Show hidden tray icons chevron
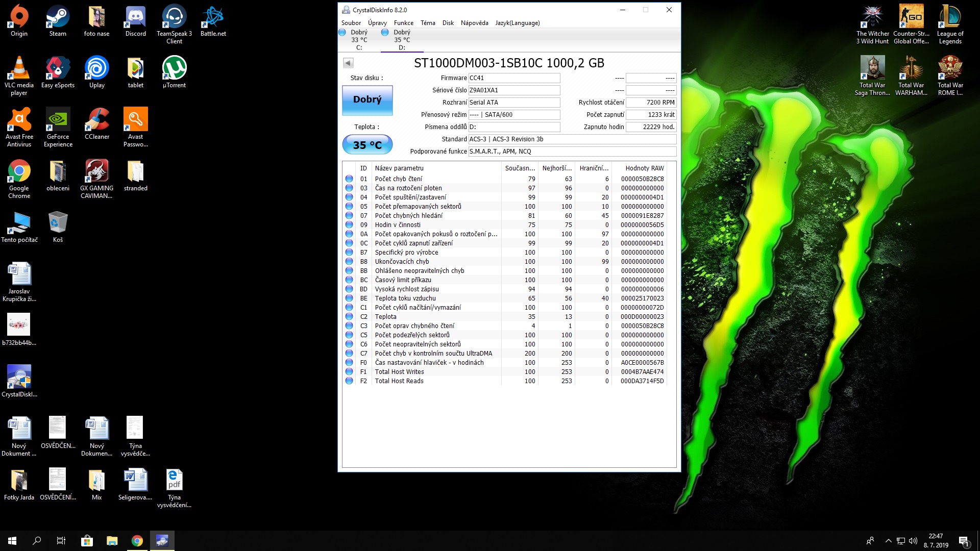 pyautogui.click(x=888, y=541)
